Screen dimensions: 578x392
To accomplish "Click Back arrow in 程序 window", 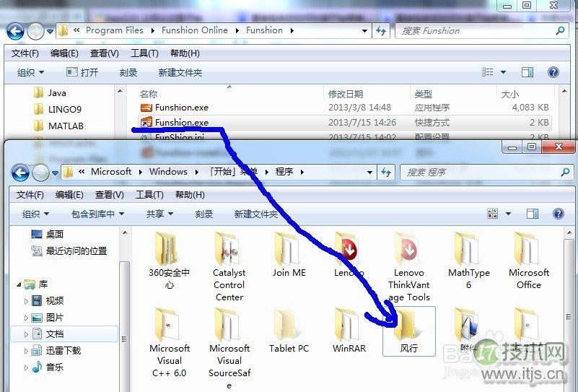I will click(20, 173).
